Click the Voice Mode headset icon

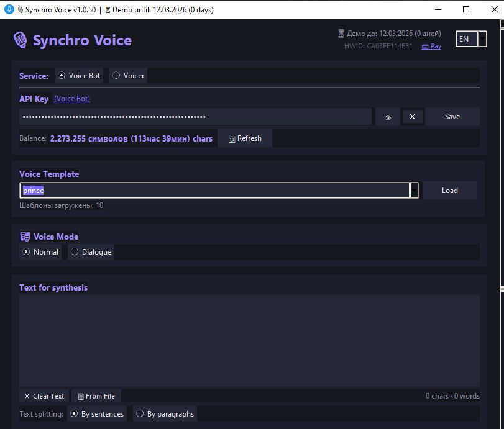point(25,236)
